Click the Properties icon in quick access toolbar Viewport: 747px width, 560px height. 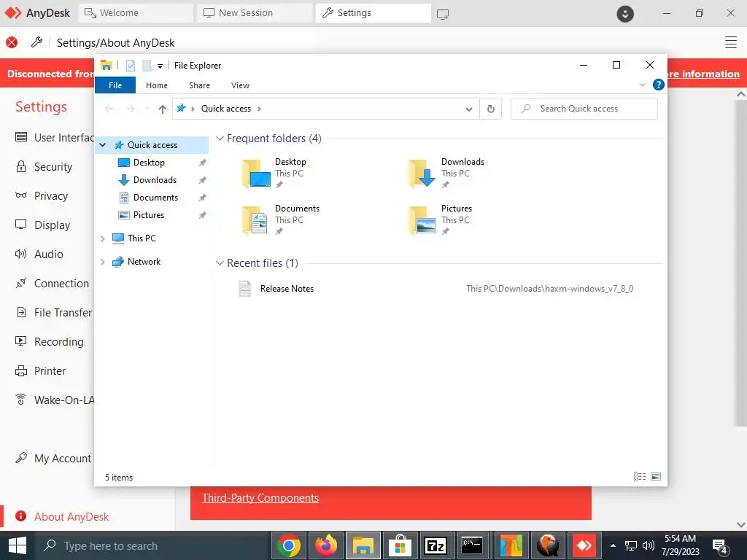131,66
